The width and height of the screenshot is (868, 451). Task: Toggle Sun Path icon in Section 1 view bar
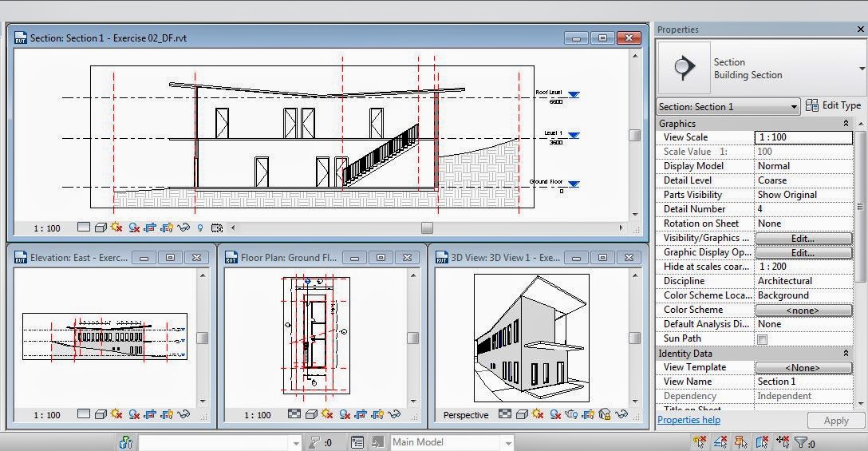coord(116,227)
